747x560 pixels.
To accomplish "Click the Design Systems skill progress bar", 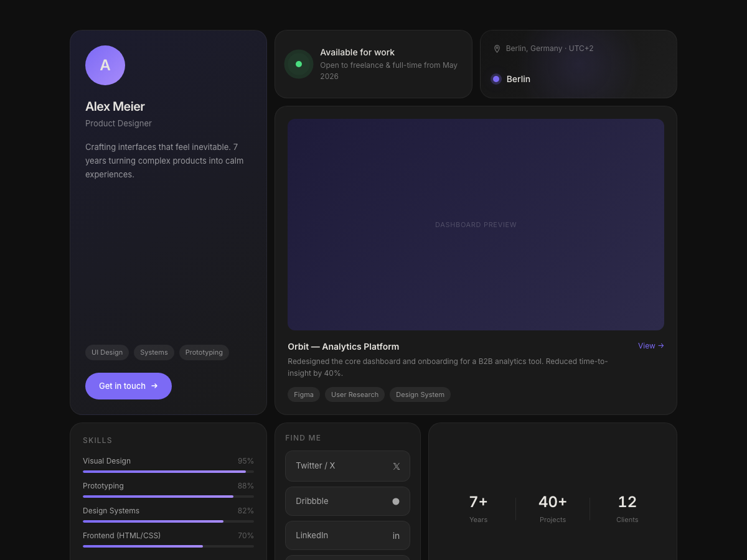I will [168, 521].
